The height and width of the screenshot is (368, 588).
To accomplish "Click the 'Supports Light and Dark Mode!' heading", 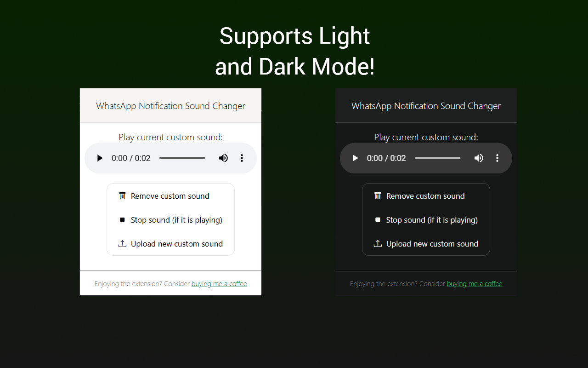I will 294,51.
